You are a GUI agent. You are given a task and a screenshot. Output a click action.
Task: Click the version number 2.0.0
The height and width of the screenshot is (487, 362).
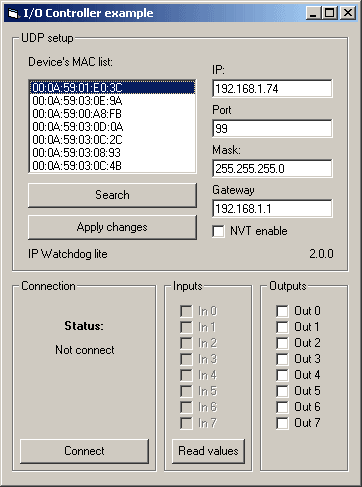pyautogui.click(x=321, y=254)
